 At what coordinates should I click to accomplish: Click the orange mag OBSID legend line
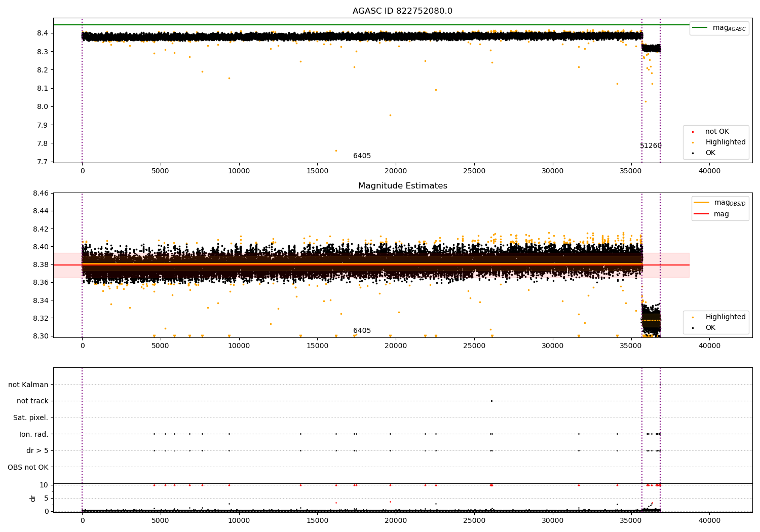click(x=701, y=203)
